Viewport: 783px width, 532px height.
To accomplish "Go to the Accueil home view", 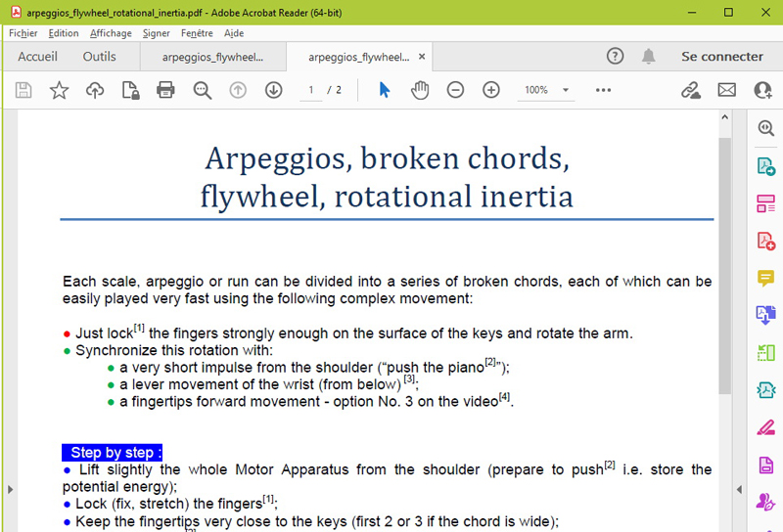I will 37,57.
